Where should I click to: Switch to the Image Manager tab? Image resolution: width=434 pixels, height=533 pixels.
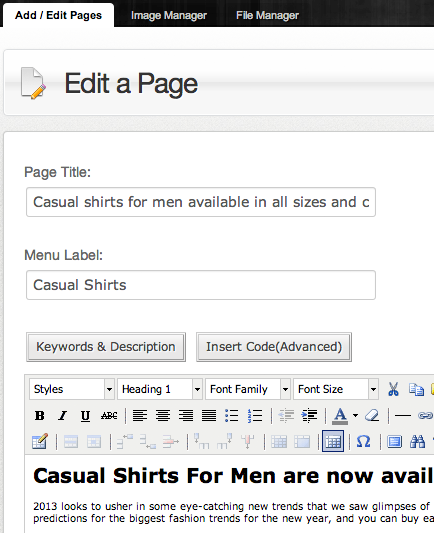[x=169, y=15]
